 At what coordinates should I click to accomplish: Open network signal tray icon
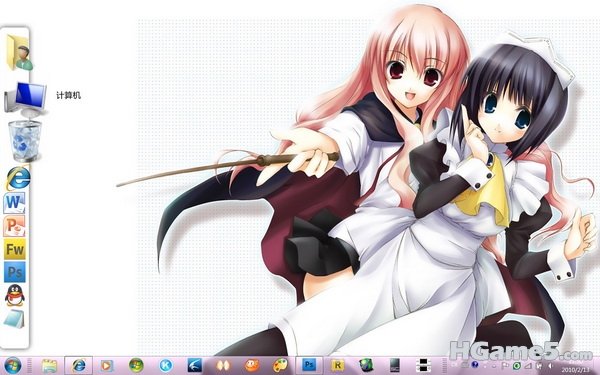[528, 366]
